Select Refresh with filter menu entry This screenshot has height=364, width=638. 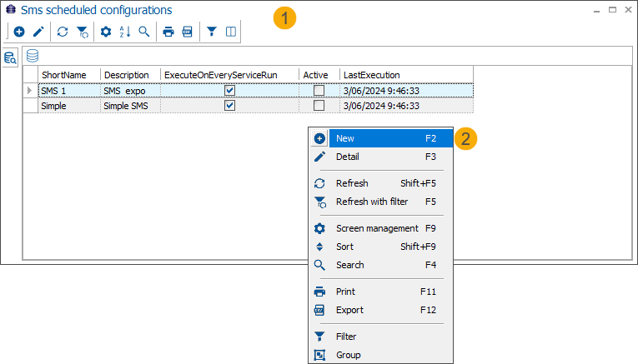382,202
